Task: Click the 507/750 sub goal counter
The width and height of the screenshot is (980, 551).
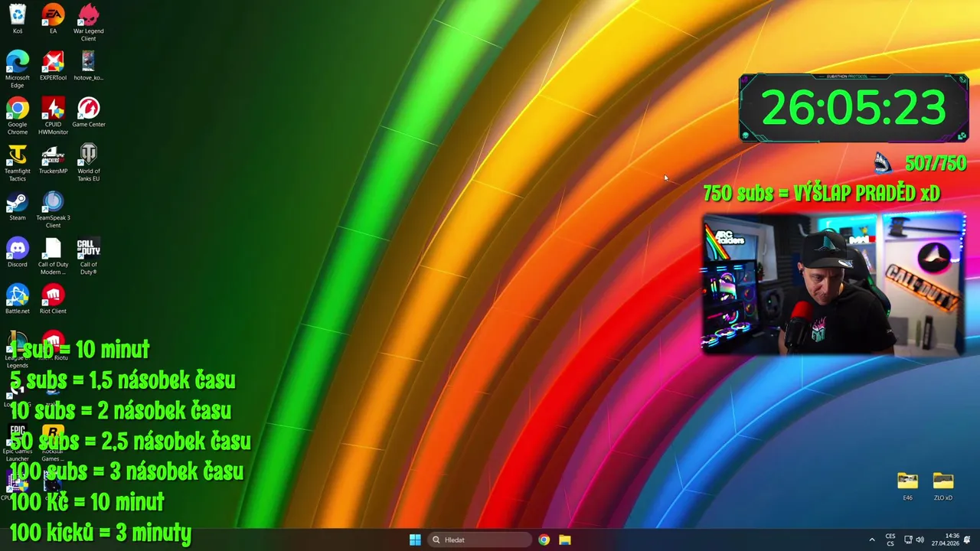Action: [x=935, y=163]
